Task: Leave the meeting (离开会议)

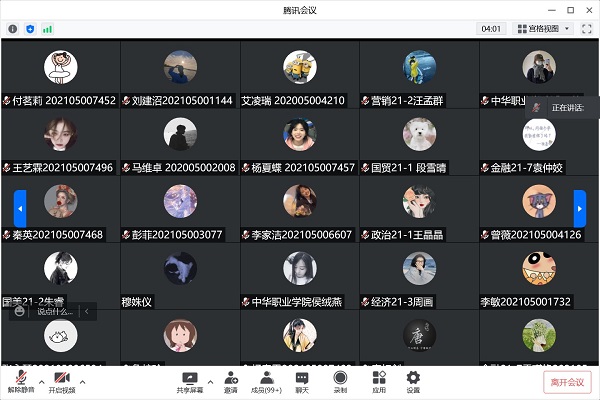Action: pyautogui.click(x=567, y=382)
